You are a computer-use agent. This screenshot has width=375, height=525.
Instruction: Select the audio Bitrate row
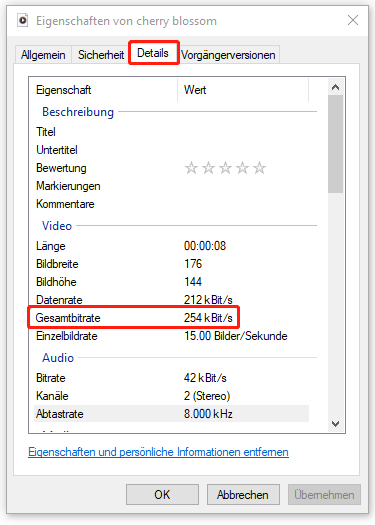pos(171,378)
